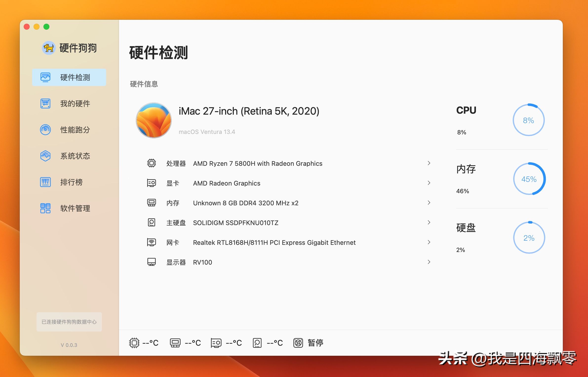The height and width of the screenshot is (377, 588).
Task: Click the 硬件检测 sidebar monitor icon
Action: pos(45,77)
